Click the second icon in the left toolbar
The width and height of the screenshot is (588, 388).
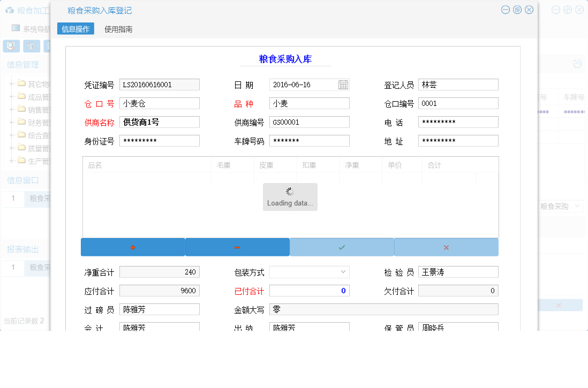[31, 46]
